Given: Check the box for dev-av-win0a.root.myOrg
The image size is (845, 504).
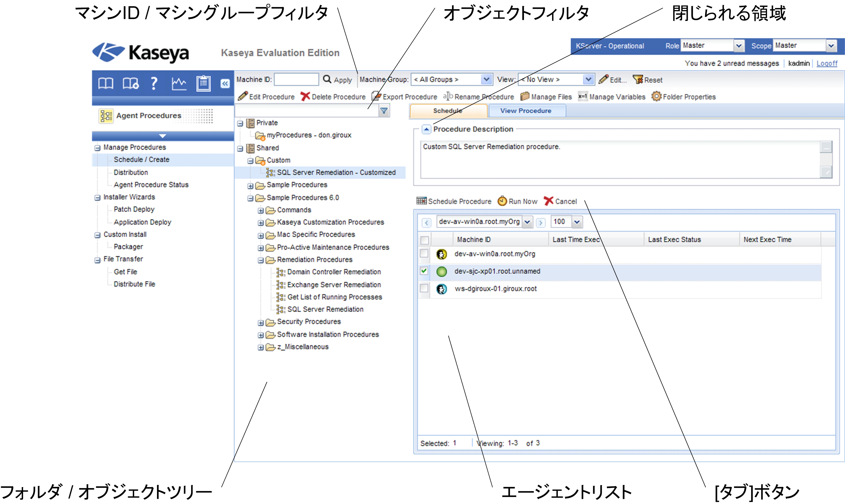Looking at the screenshot, I should tap(424, 253).
